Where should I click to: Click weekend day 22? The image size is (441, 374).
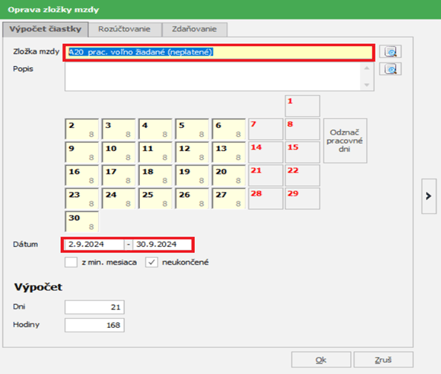tap(302, 175)
